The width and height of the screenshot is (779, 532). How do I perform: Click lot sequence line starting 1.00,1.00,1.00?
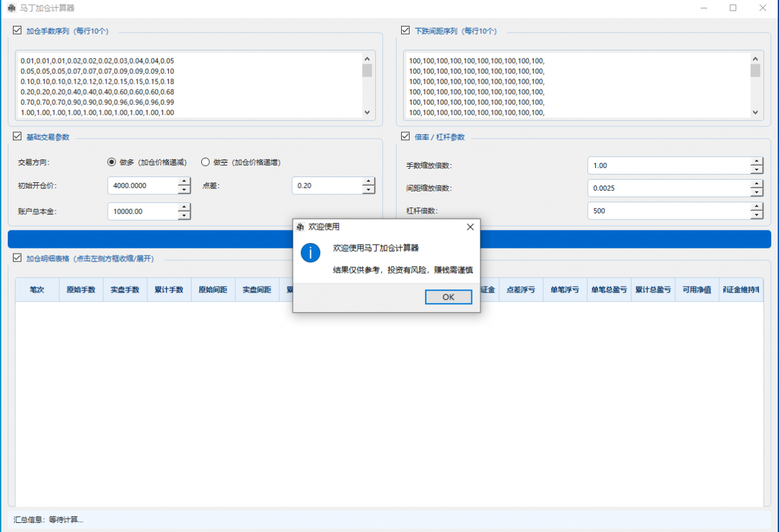click(97, 113)
